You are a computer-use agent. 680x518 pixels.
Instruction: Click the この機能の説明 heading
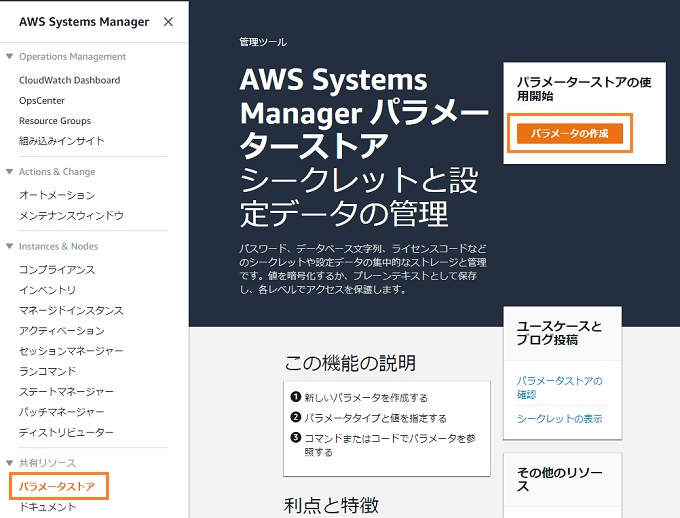(x=350, y=363)
